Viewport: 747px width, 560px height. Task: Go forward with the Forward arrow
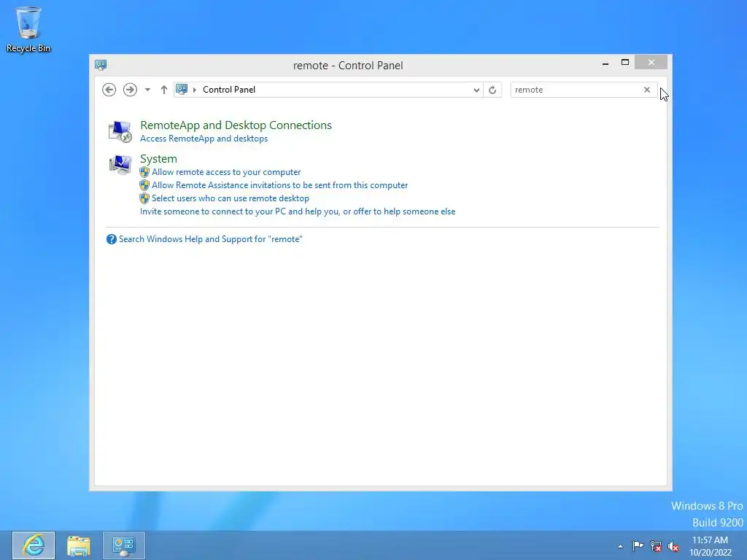point(130,90)
